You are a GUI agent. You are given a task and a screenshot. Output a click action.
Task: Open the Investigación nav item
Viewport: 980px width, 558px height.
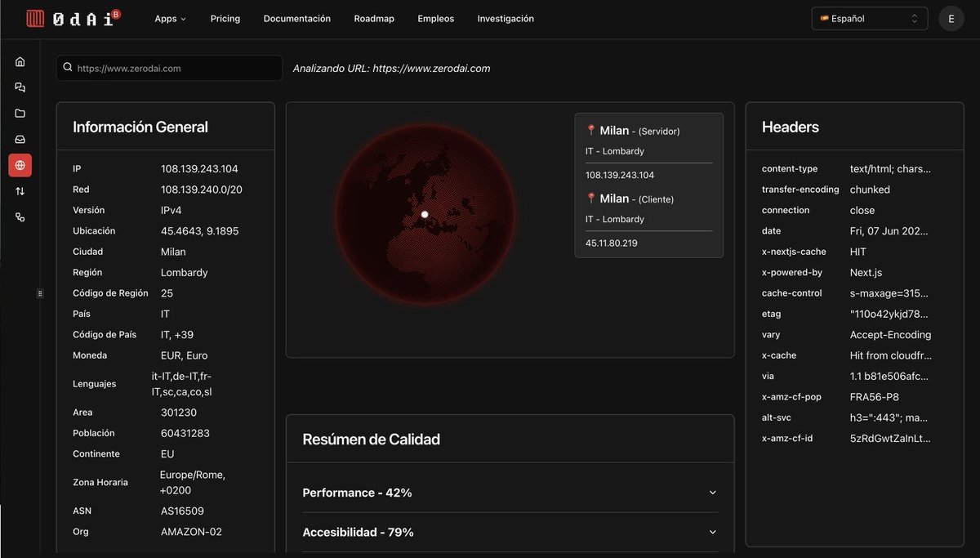click(x=506, y=18)
